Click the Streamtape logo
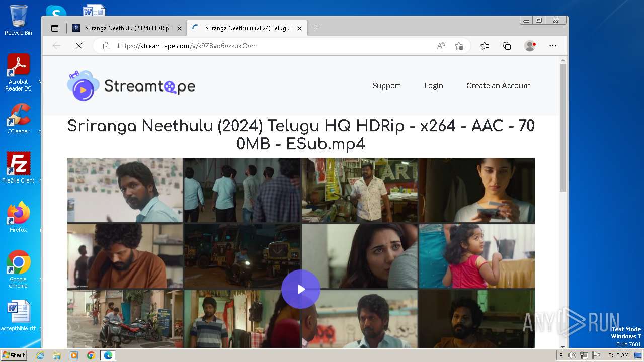 131,86
